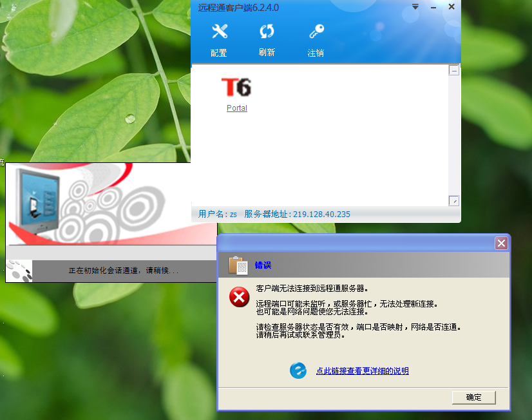Click the Internet Explorer icon beside the help link

pyautogui.click(x=298, y=370)
